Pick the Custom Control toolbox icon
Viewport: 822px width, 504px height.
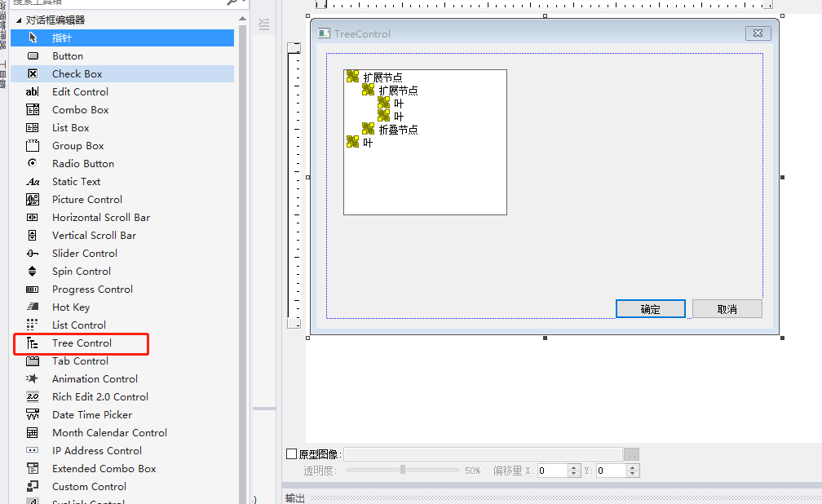33,486
